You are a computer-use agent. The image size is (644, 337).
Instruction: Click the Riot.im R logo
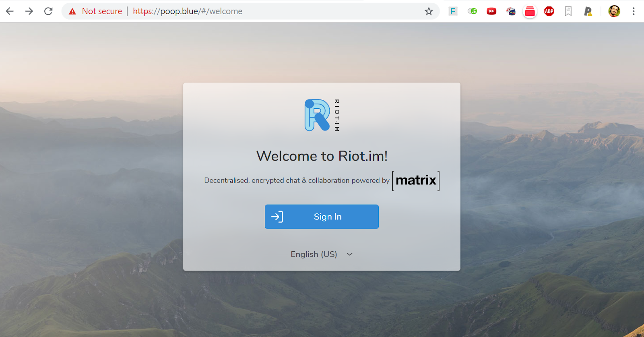pos(322,115)
